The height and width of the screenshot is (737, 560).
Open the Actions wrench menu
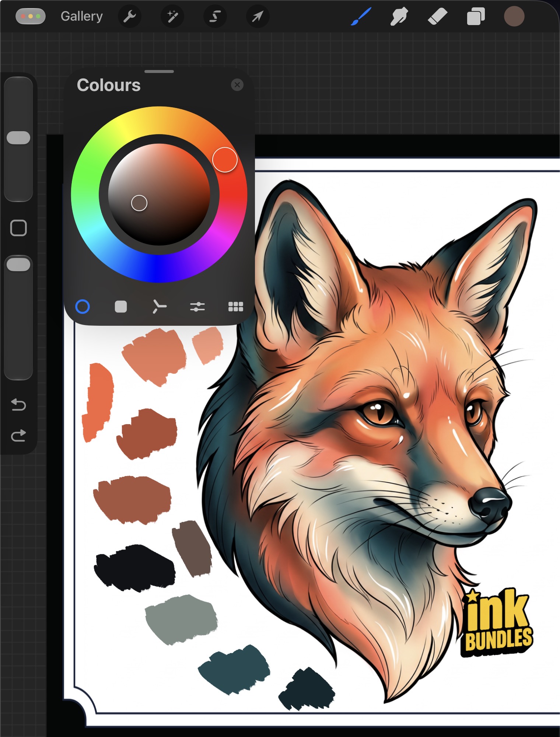(x=129, y=16)
